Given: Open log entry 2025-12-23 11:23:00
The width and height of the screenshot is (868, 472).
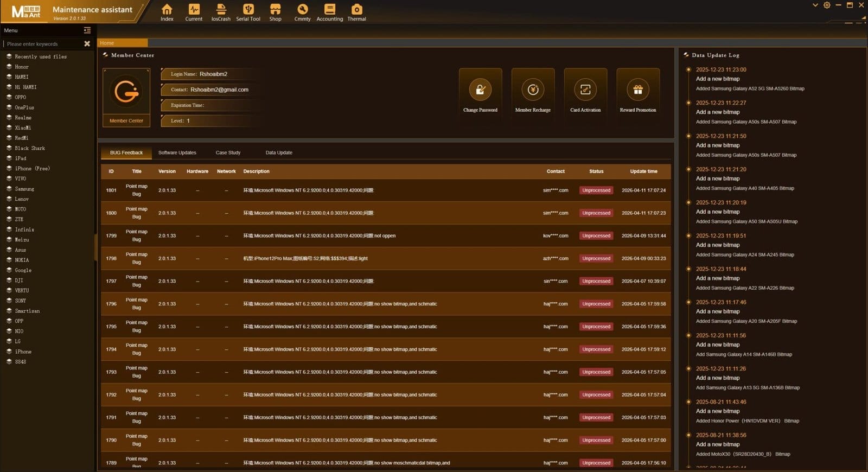Looking at the screenshot, I should (x=721, y=69).
